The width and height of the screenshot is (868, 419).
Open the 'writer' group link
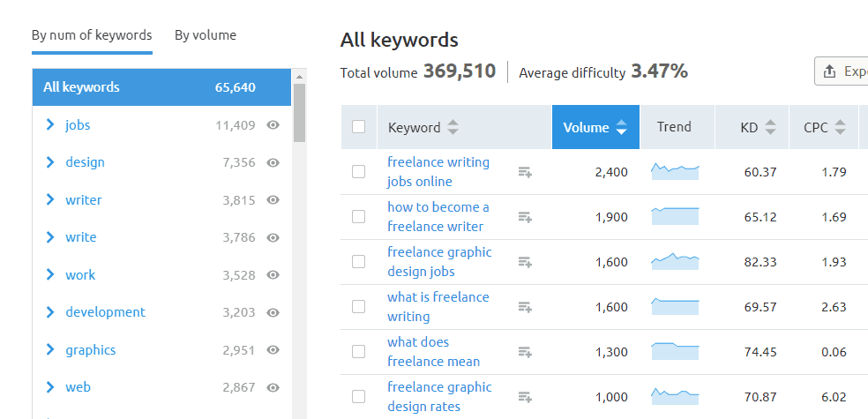(84, 200)
